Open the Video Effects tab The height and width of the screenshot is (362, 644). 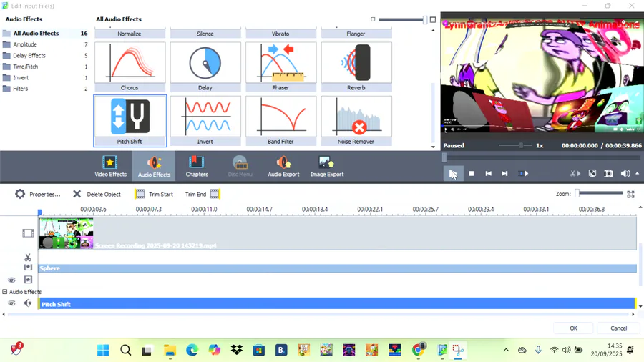click(110, 166)
